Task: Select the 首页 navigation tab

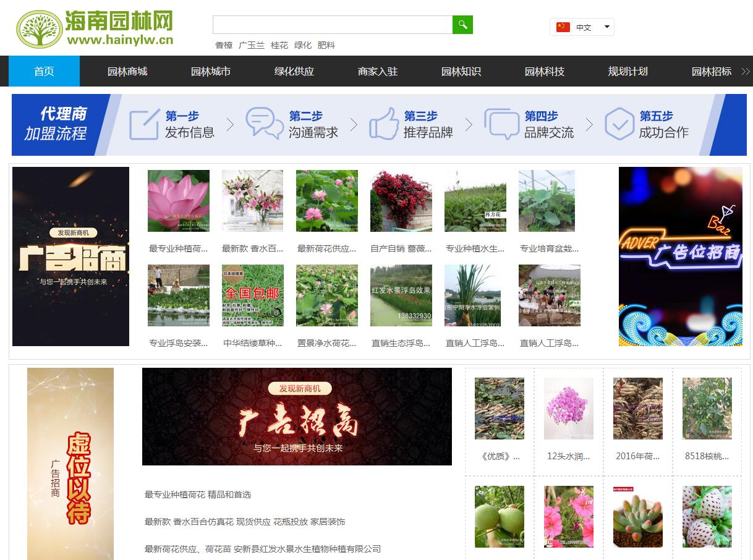Action: (x=43, y=71)
